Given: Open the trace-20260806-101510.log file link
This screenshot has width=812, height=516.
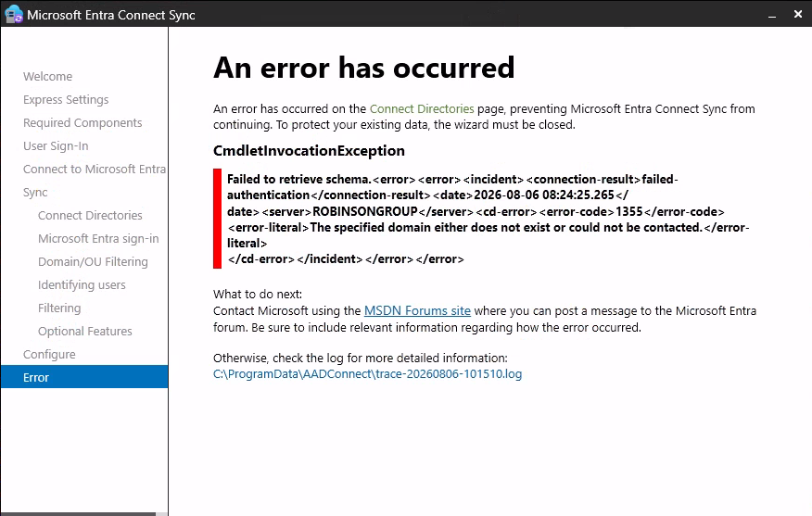Looking at the screenshot, I should click(368, 373).
